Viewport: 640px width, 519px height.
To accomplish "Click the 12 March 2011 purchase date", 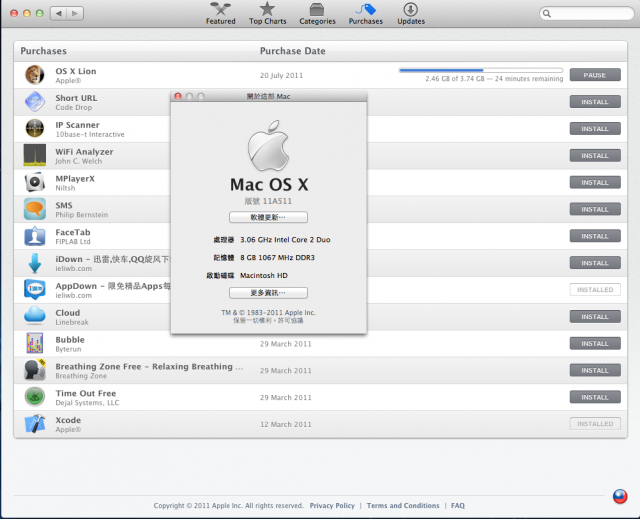I will 286,424.
